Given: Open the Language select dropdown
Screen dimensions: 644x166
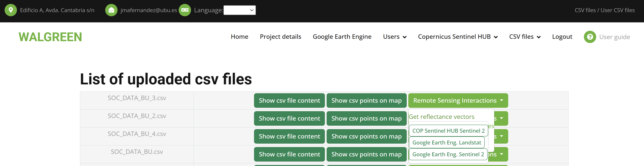Looking at the screenshot, I should (239, 10).
